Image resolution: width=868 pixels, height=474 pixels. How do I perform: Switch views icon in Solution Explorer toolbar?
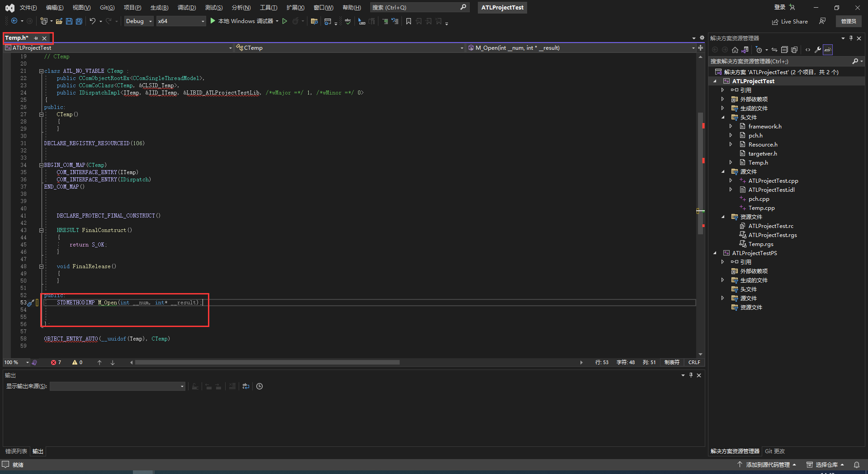[745, 50]
